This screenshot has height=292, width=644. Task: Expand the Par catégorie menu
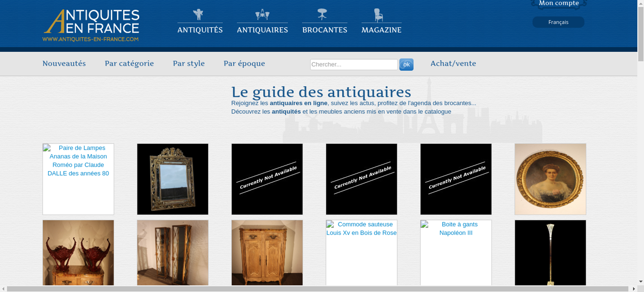pos(129,63)
